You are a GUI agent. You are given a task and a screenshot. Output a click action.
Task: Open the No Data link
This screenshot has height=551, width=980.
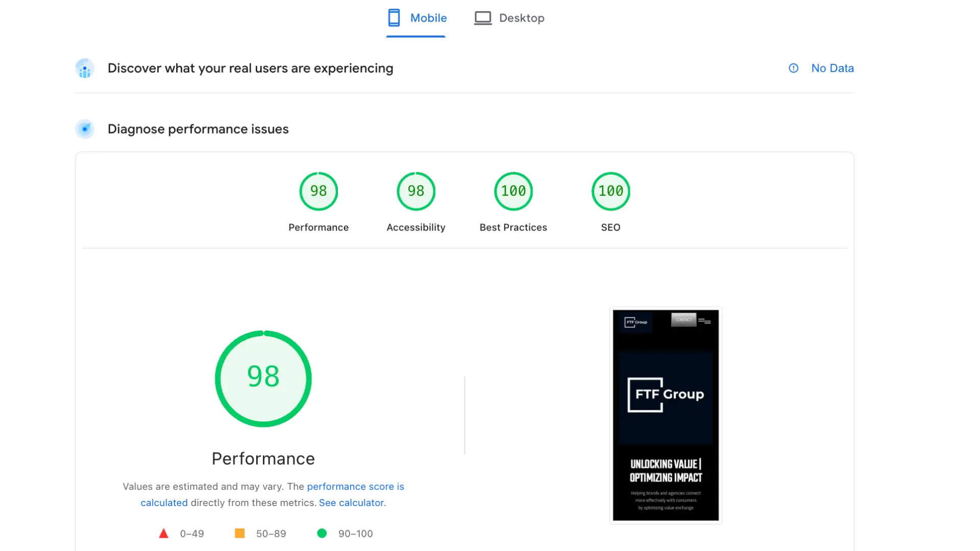pyautogui.click(x=832, y=68)
